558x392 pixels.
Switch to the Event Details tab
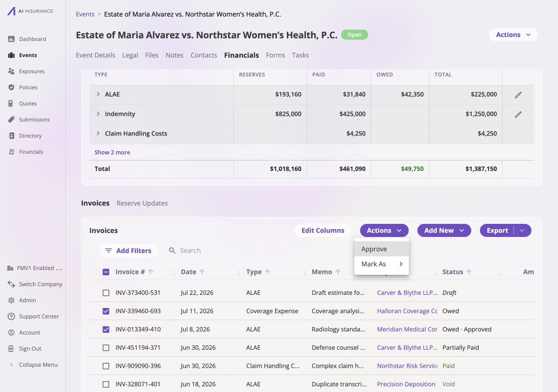95,55
